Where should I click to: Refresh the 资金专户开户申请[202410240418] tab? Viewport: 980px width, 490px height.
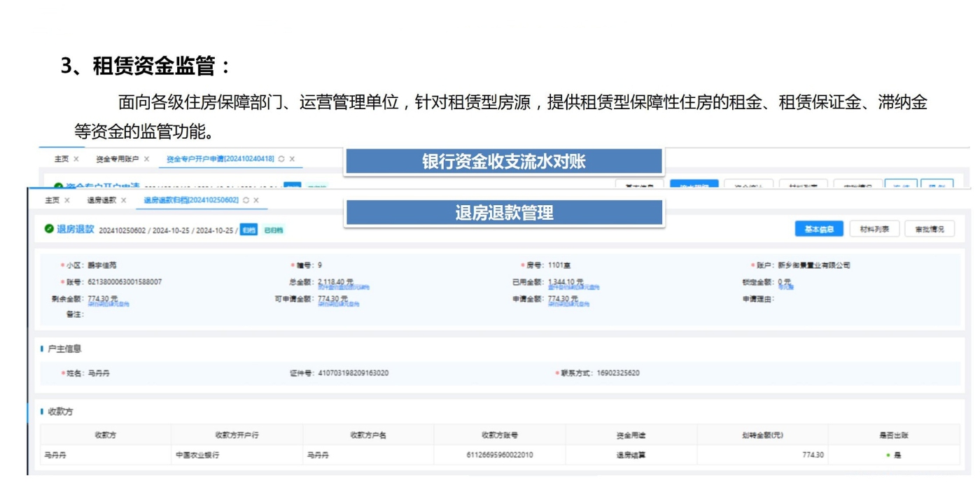click(281, 160)
